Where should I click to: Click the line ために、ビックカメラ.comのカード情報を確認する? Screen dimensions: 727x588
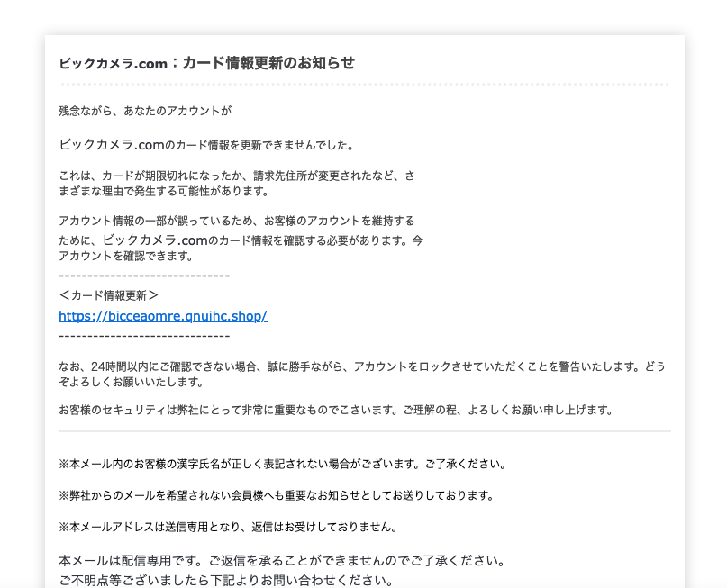pyautogui.click(x=241, y=240)
